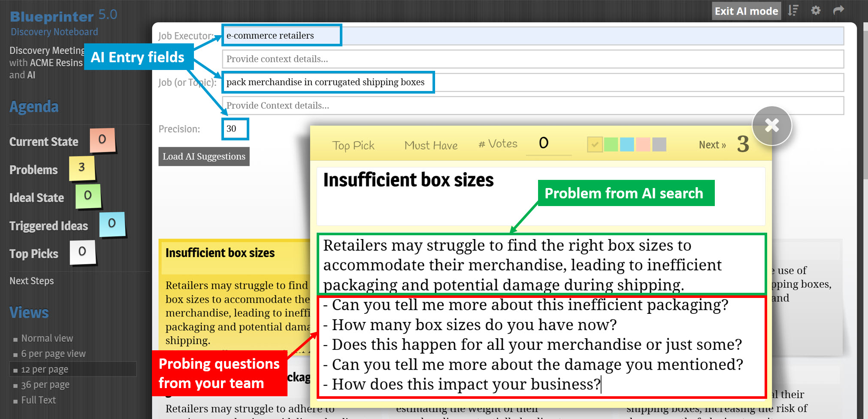
Task: Select the 36 per page view option
Action: [44, 384]
